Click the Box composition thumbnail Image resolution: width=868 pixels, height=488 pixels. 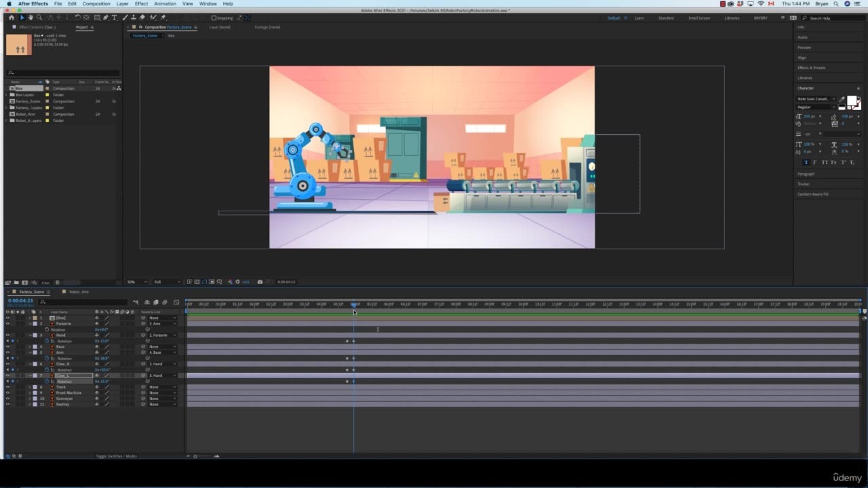click(18, 45)
